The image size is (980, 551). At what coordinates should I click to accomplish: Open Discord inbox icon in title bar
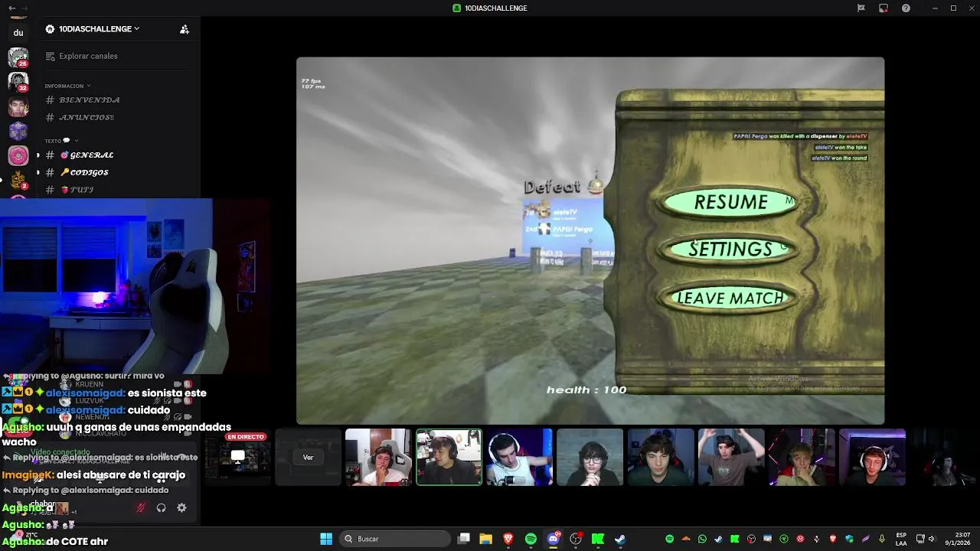tap(884, 8)
